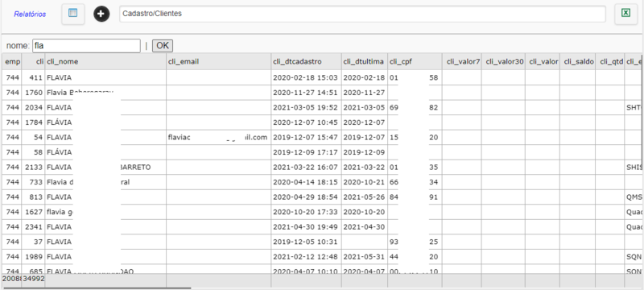Select client id 733 cell
The height and width of the screenshot is (290, 644).
[33, 182]
